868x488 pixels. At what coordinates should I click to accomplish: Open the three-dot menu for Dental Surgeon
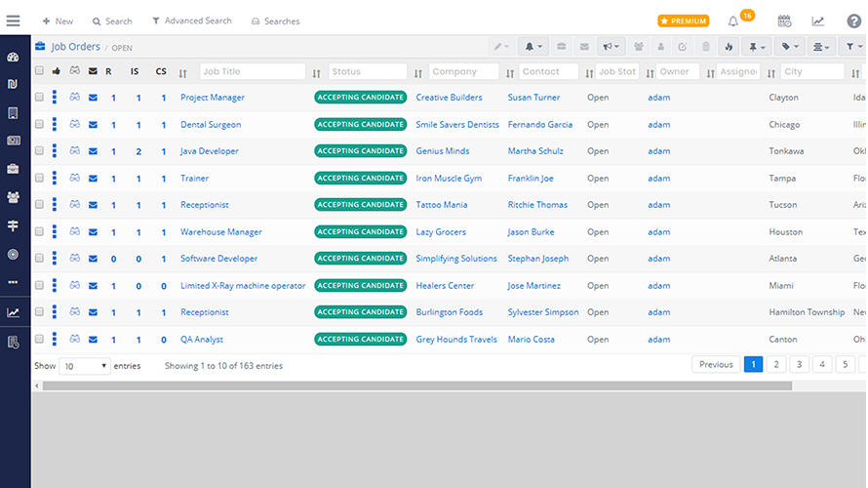click(56, 125)
